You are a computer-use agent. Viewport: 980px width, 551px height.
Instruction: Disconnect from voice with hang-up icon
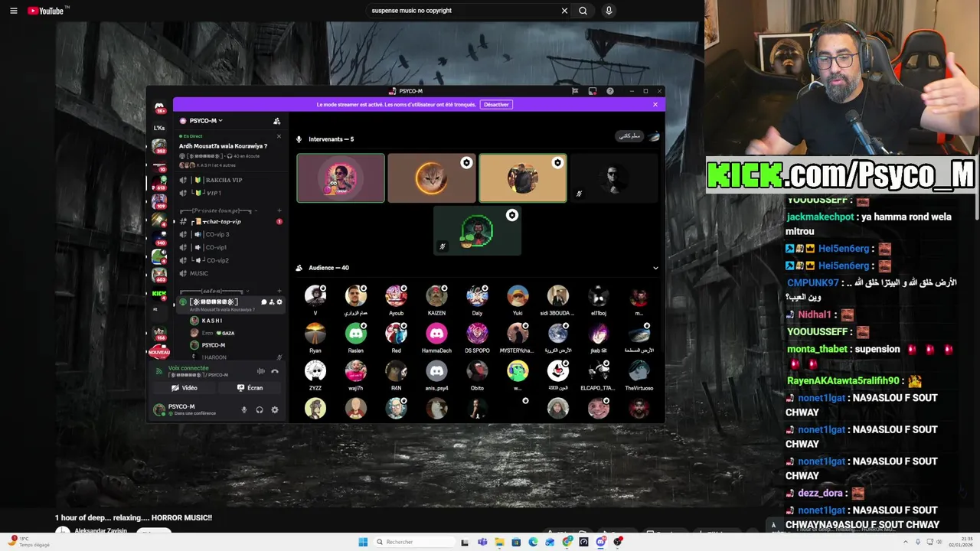pyautogui.click(x=275, y=371)
